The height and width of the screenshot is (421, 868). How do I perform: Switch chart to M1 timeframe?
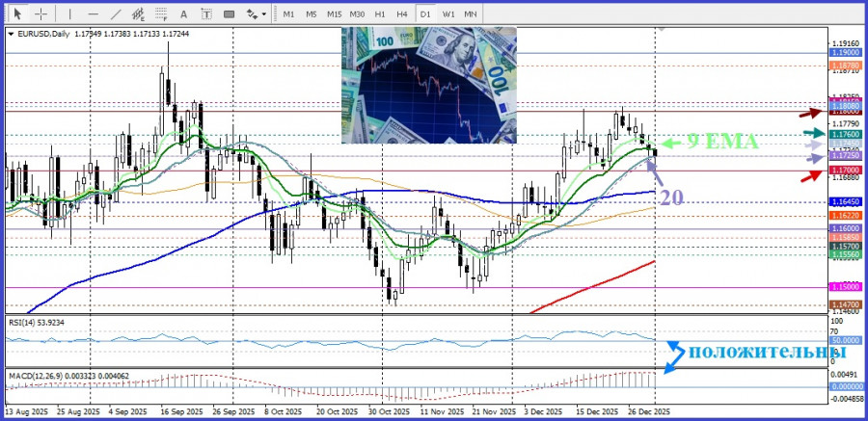pyautogui.click(x=288, y=13)
